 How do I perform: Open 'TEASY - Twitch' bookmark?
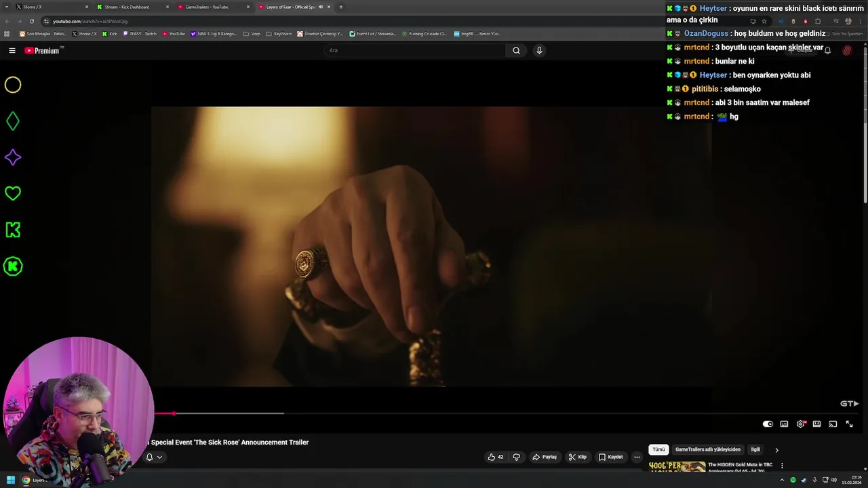tap(140, 33)
